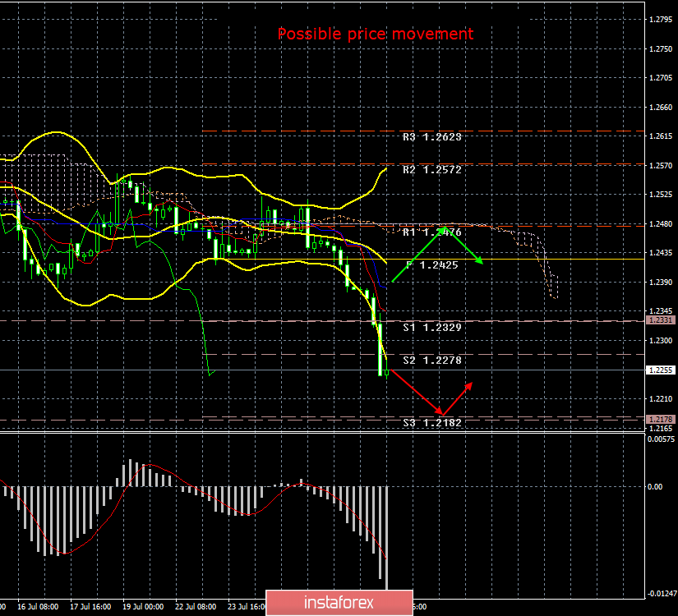
Task: Click the '17 Jul 16:00' time label
Action: pyautogui.click(x=90, y=607)
